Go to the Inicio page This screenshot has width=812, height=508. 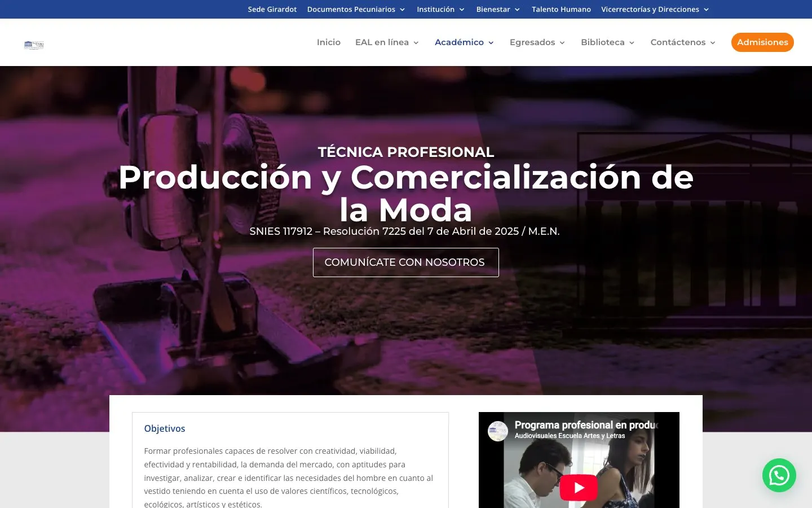[x=329, y=42]
